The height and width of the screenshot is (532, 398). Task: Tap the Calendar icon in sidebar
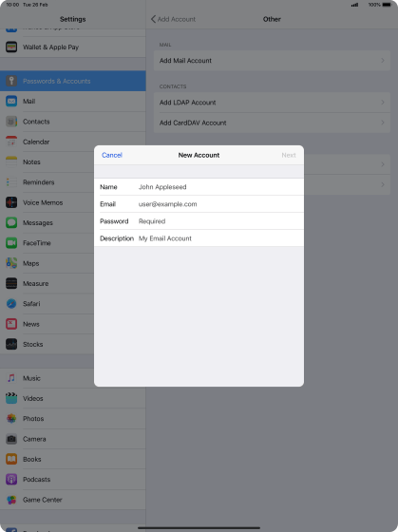pyautogui.click(x=11, y=142)
